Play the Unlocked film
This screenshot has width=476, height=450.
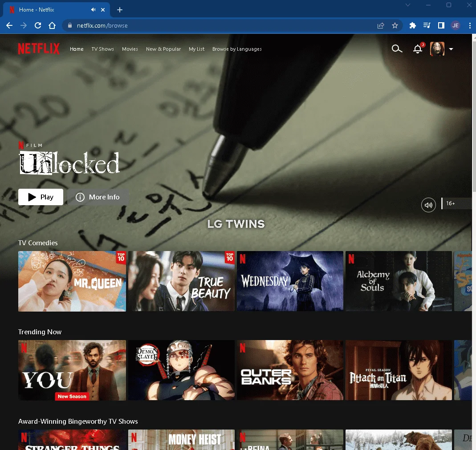click(41, 197)
